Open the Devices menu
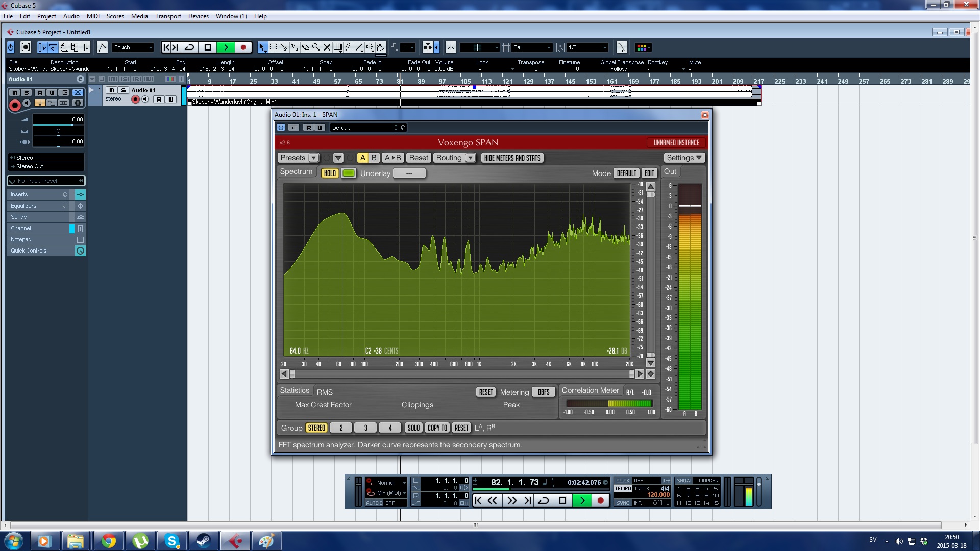Screen dimensions: 980x551 (198, 16)
